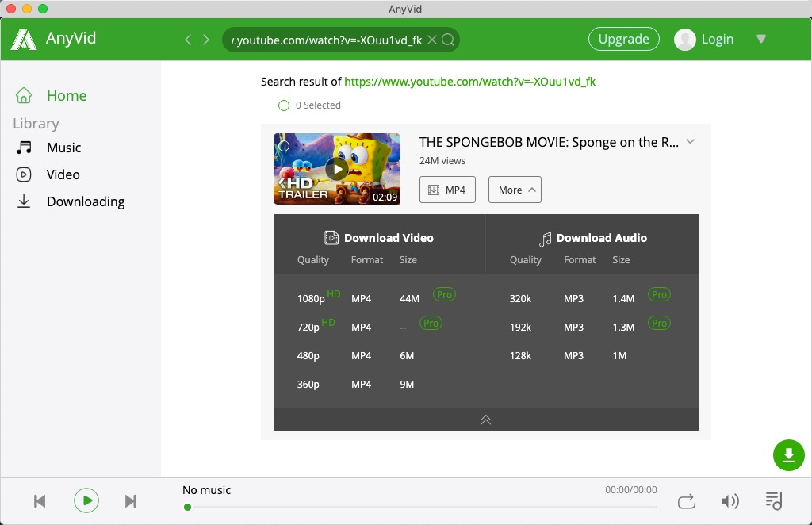
Task: Click the Download Video film icon
Action: point(331,238)
